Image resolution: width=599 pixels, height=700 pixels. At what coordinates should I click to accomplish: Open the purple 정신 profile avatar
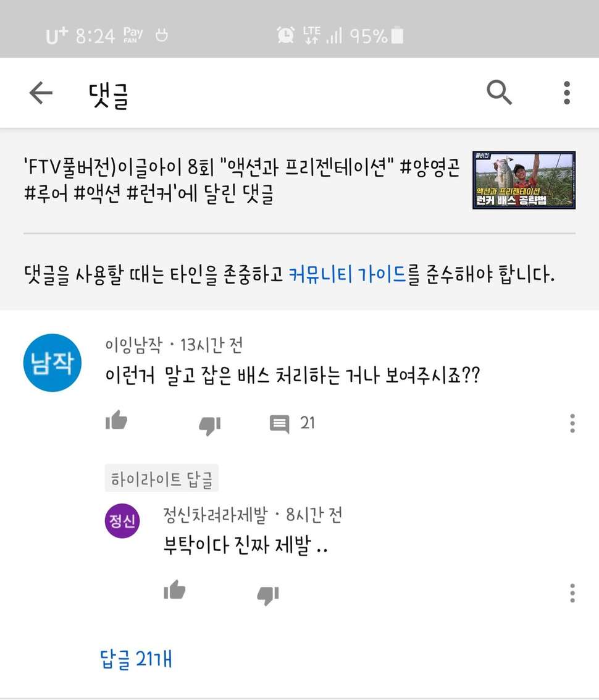(x=122, y=521)
